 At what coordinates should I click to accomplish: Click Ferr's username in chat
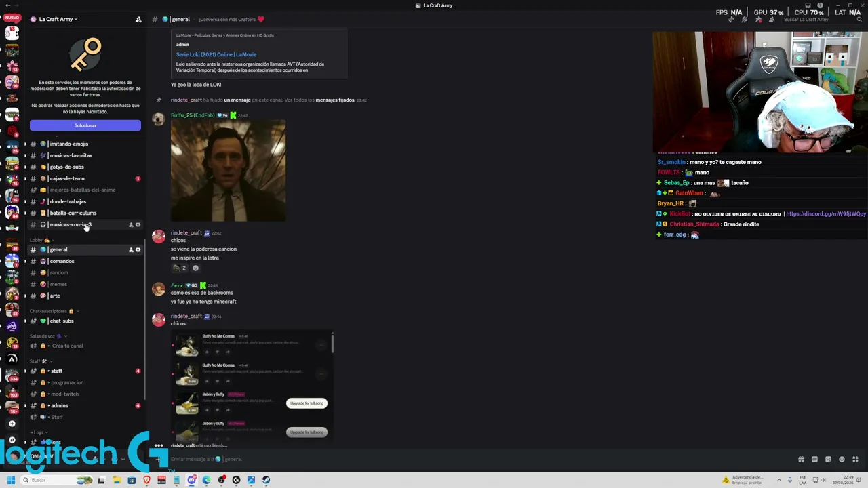tap(176, 285)
